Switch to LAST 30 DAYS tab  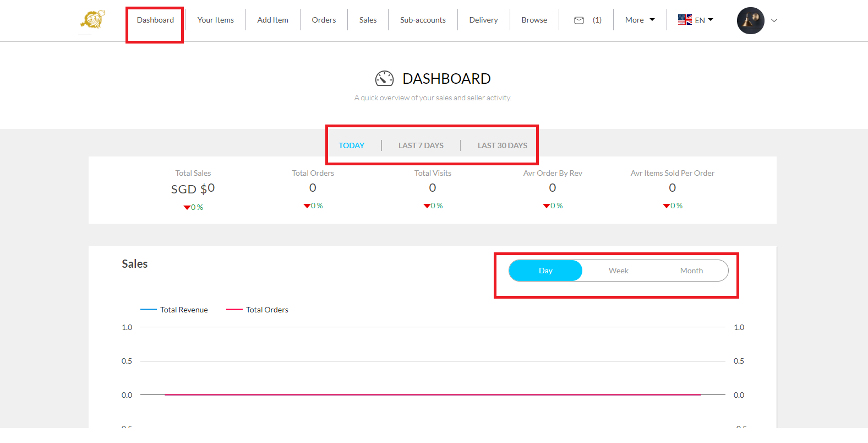[503, 145]
